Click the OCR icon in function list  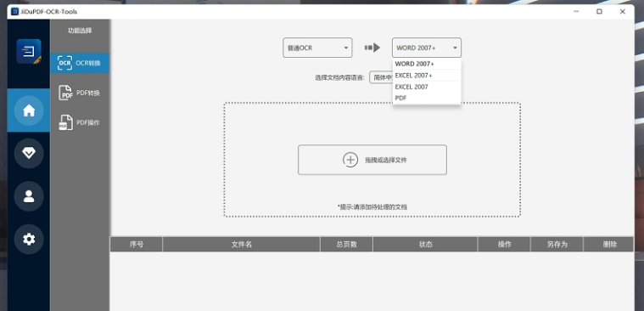tap(64, 64)
